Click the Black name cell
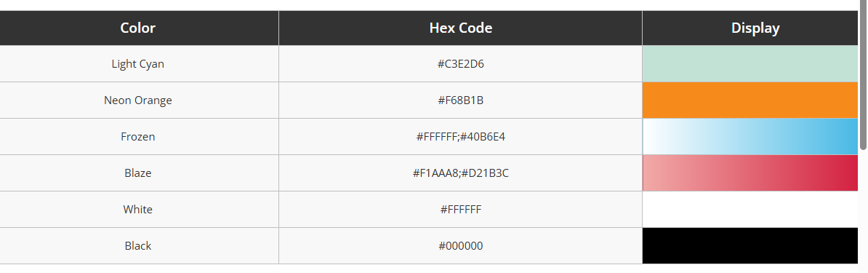 [x=138, y=246]
